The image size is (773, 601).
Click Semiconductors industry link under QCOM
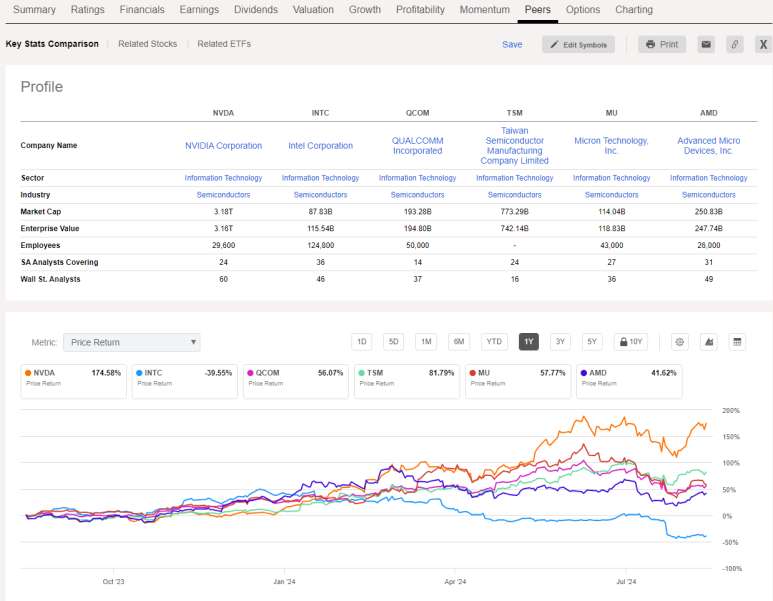418,195
